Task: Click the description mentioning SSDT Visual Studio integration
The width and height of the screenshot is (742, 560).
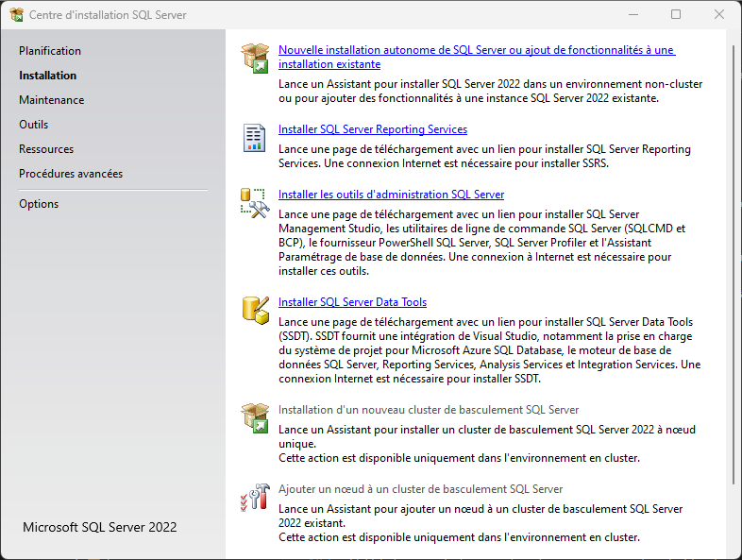Action: 489,350
